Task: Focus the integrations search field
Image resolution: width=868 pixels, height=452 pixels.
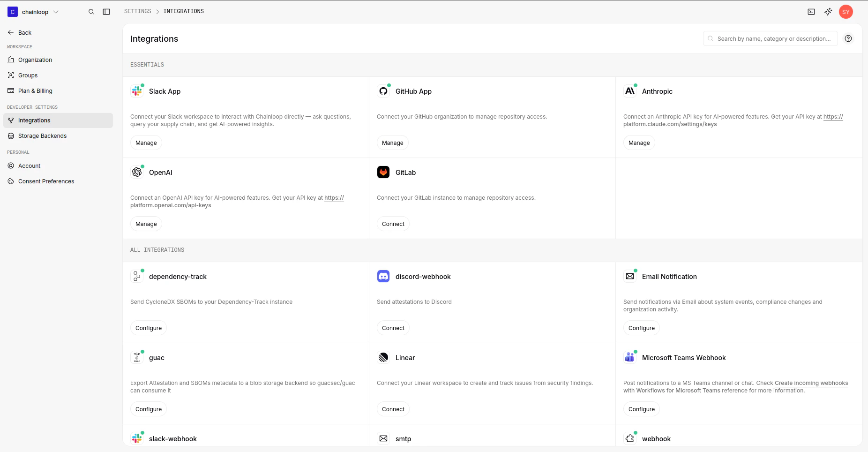Action: (x=770, y=38)
